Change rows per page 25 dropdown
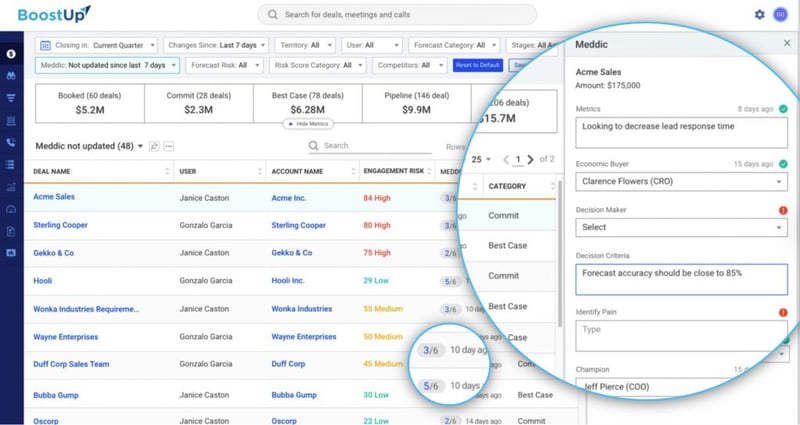This screenshot has height=425, width=800. coord(481,160)
